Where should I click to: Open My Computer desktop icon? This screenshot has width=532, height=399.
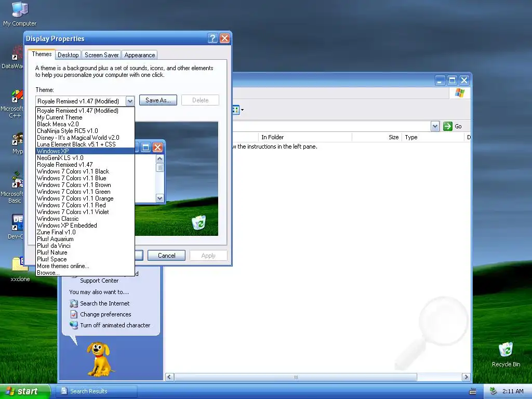point(20,14)
